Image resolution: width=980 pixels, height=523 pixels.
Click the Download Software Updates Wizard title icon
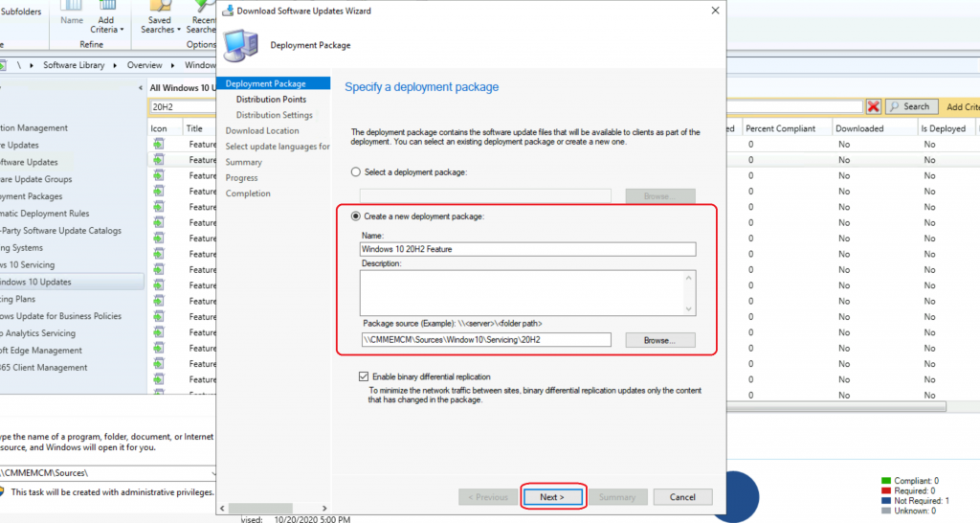pyautogui.click(x=228, y=11)
